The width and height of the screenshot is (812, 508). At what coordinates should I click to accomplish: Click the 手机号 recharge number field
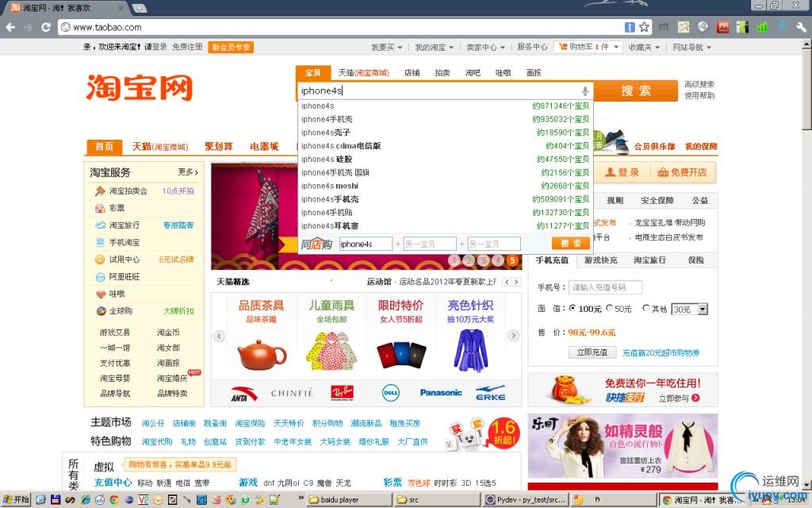tap(605, 287)
